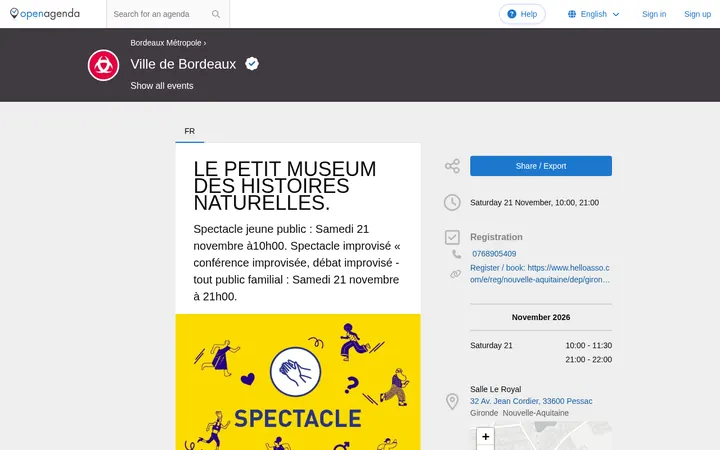Screen dimensions: 720x450
Task: Click the map pin location icon
Action: [452, 401]
